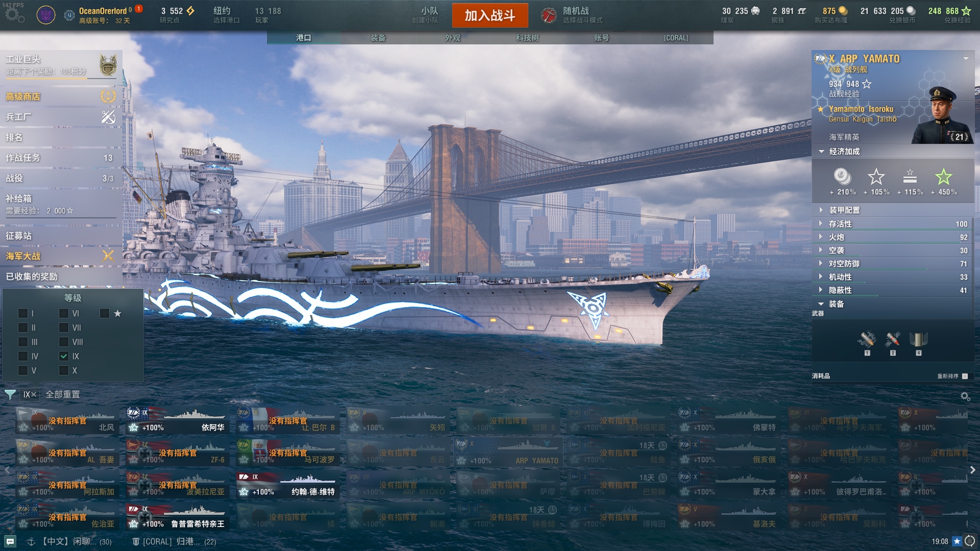The height and width of the screenshot is (551, 980).
Task: Open the settings gear in top-left corner
Action: pos(14,16)
